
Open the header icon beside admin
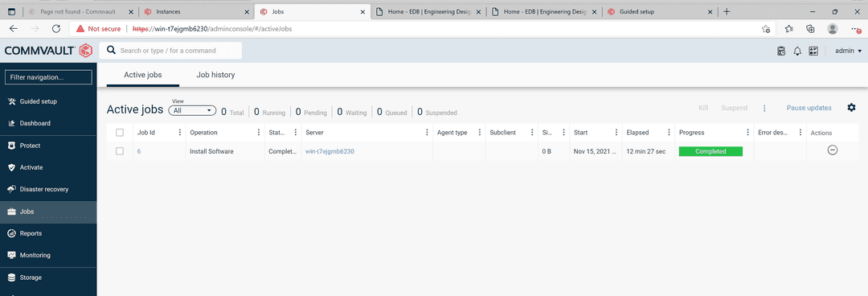[x=813, y=51]
